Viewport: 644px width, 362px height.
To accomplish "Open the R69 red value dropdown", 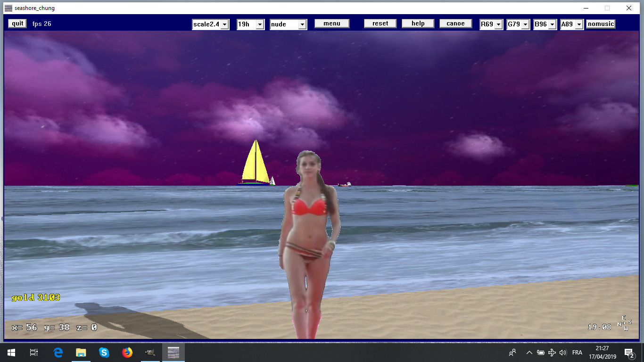I will 491,25.
